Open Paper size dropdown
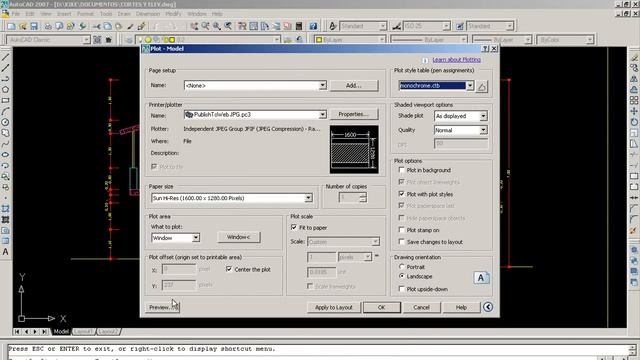 point(309,198)
